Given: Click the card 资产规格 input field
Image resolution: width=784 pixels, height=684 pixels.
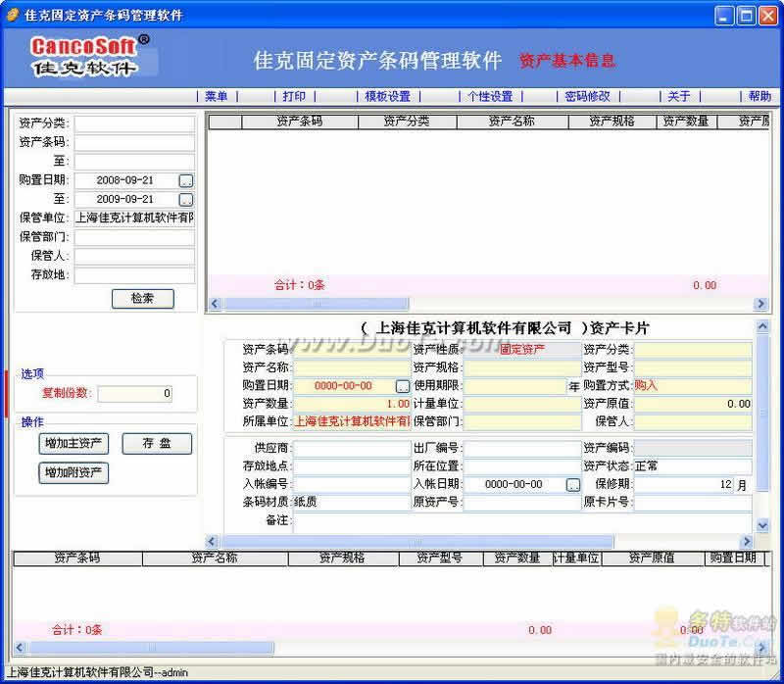Looking at the screenshot, I should (522, 367).
